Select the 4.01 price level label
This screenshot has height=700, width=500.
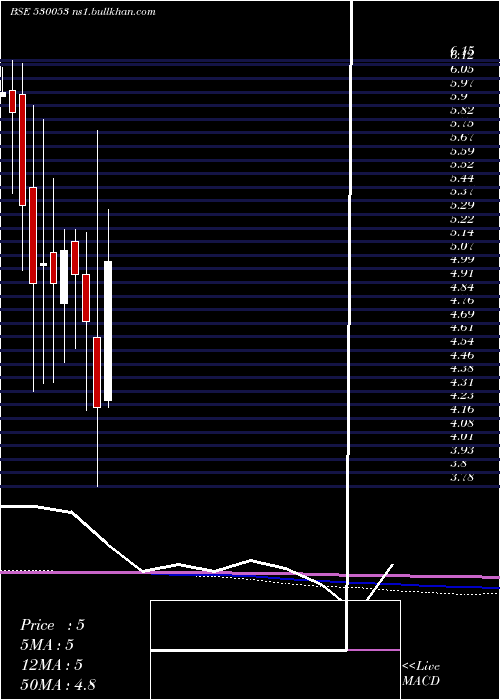click(x=462, y=437)
